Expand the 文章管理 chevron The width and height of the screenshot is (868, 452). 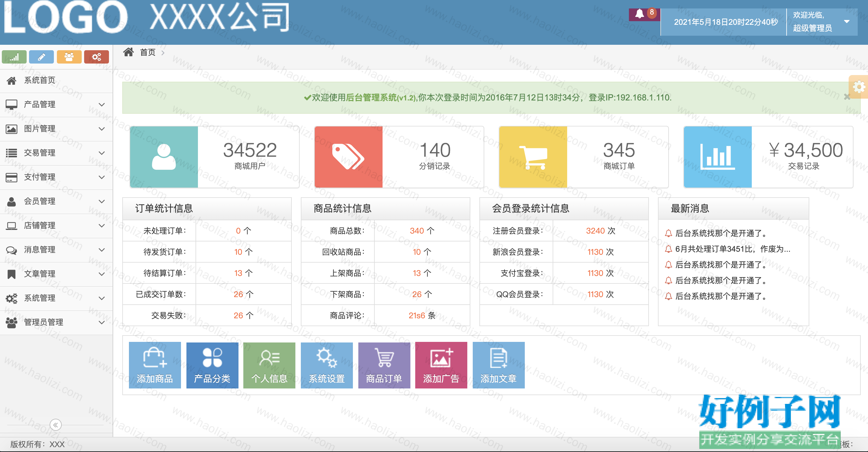pos(101,274)
